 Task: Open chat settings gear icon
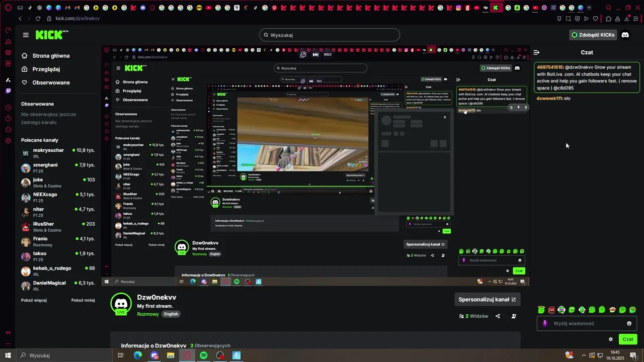click(x=611, y=339)
